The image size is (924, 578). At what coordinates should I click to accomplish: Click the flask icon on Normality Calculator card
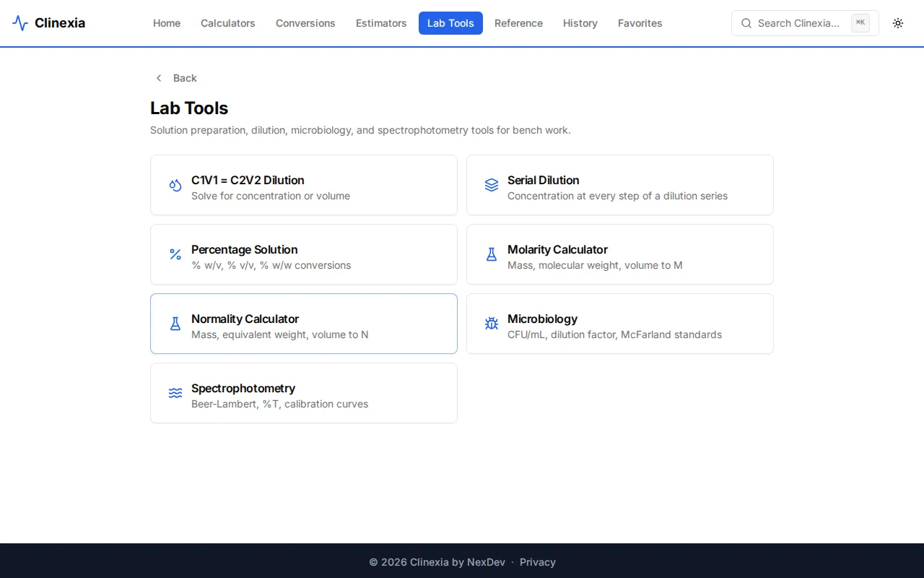pyautogui.click(x=175, y=324)
